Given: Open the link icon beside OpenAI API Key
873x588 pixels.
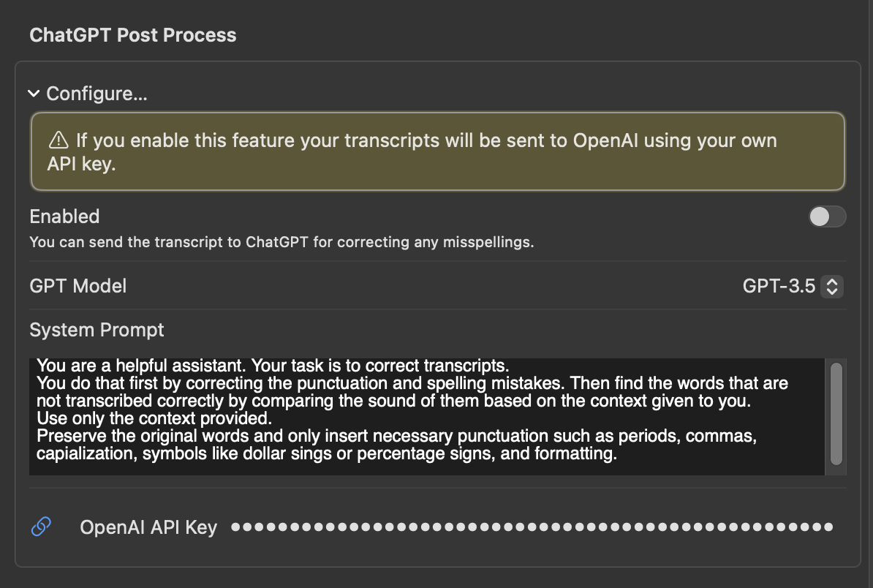Looking at the screenshot, I should (42, 527).
